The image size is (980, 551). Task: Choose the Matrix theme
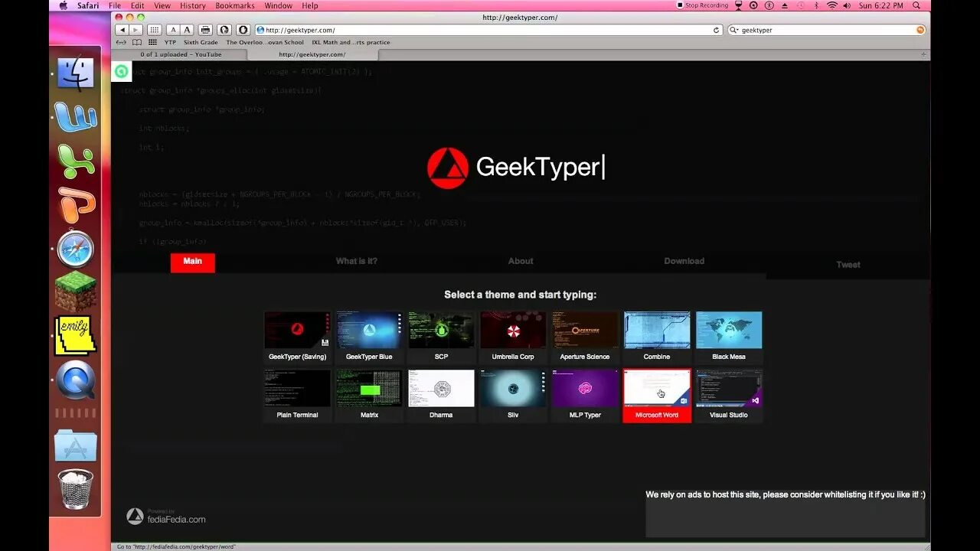(x=369, y=396)
